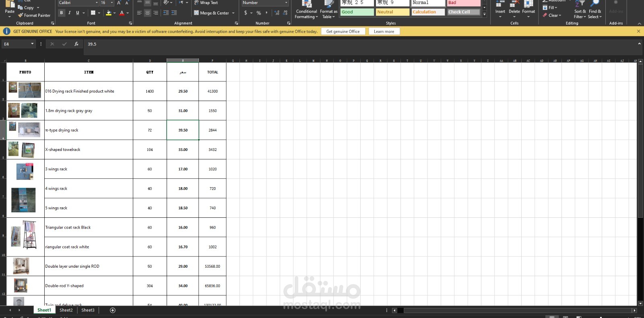Viewport: 644px width, 318px height.
Task: Apply the Borders button
Action: tap(93, 13)
